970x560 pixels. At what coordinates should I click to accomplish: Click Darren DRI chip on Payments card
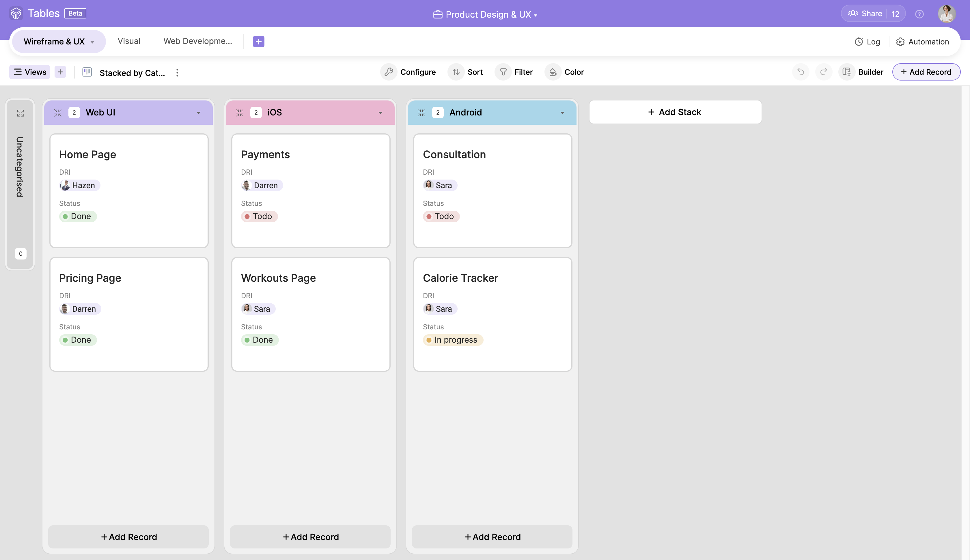(x=262, y=185)
